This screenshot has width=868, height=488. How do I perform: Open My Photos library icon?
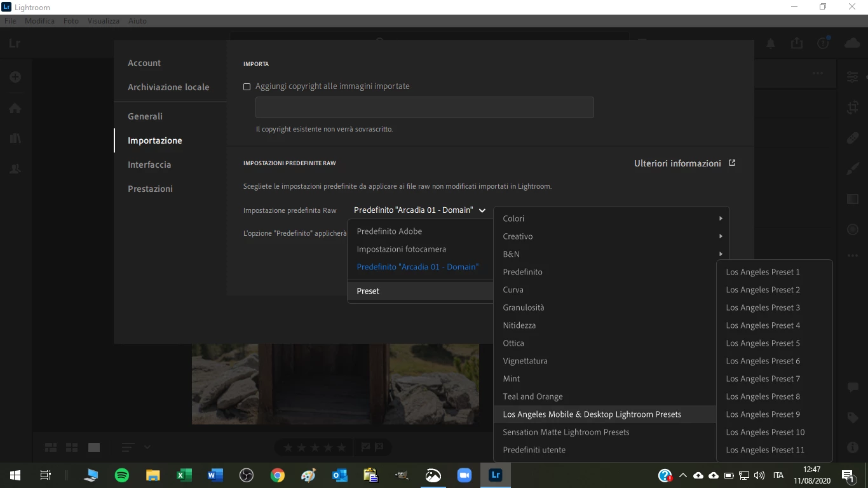click(15, 139)
